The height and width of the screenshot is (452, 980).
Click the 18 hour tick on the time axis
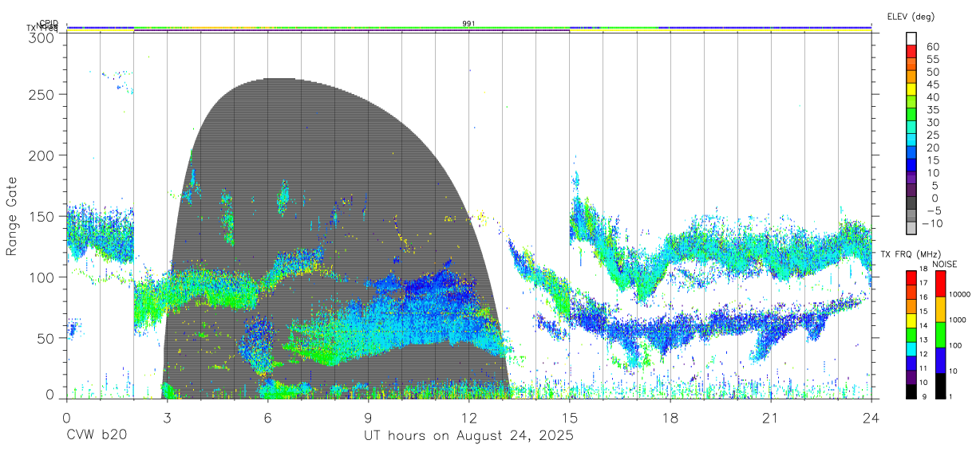pyautogui.click(x=670, y=418)
